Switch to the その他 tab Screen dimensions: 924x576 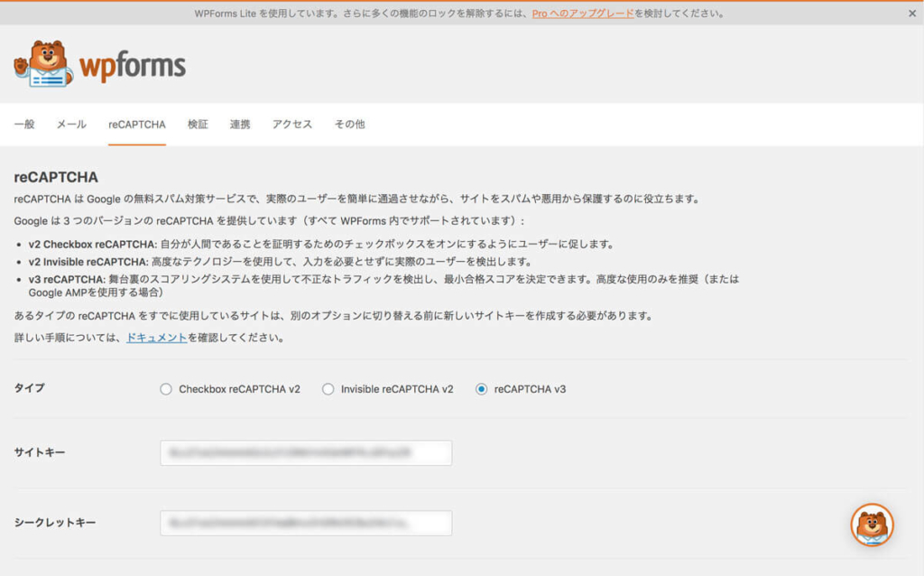(349, 124)
